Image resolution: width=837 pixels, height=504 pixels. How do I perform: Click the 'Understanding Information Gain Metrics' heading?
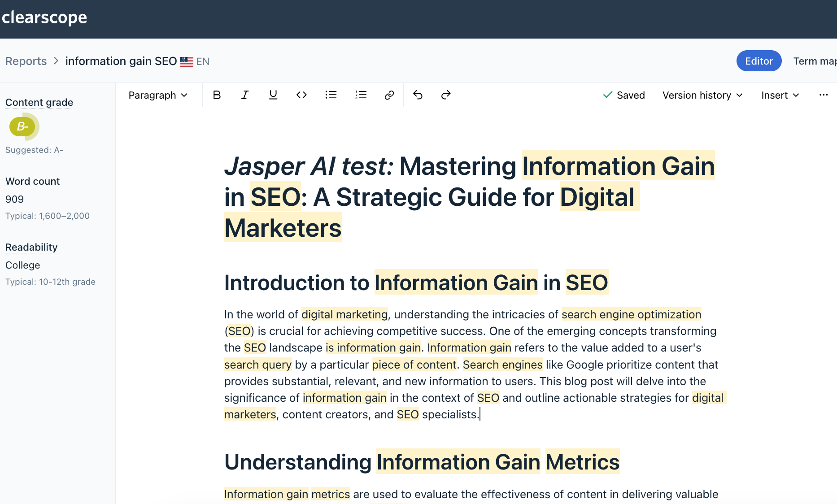(422, 462)
